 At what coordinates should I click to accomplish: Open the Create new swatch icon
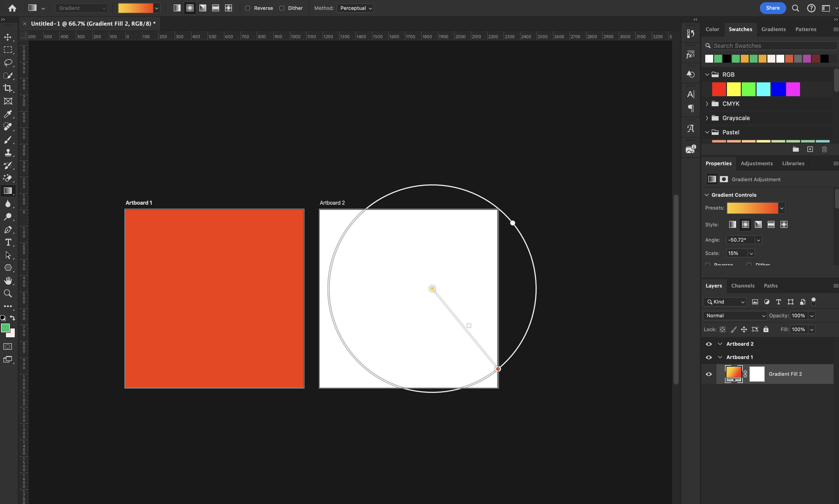click(x=810, y=149)
